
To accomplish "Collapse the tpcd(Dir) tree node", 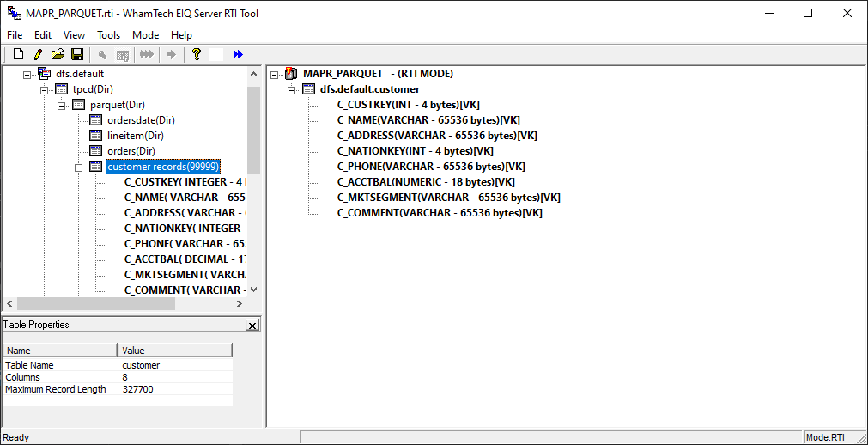I will coord(45,90).
